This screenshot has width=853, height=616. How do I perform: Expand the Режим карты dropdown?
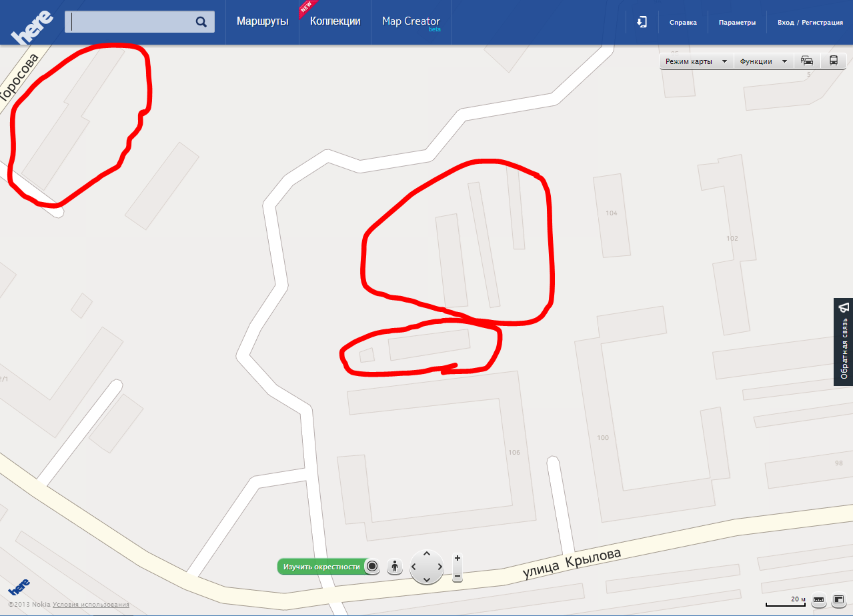point(696,61)
